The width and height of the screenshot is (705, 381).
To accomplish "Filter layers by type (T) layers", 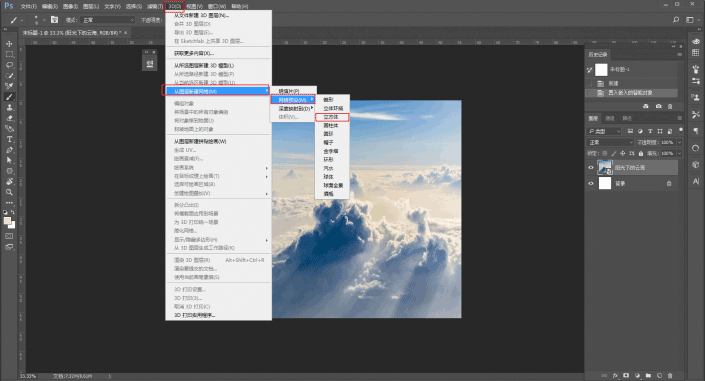I will click(x=650, y=131).
